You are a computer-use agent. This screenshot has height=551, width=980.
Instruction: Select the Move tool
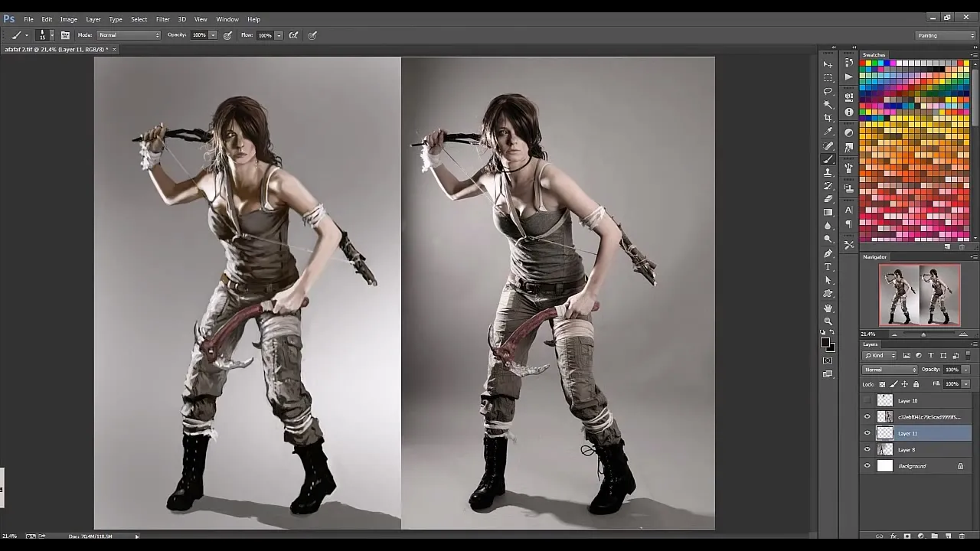[x=828, y=64]
